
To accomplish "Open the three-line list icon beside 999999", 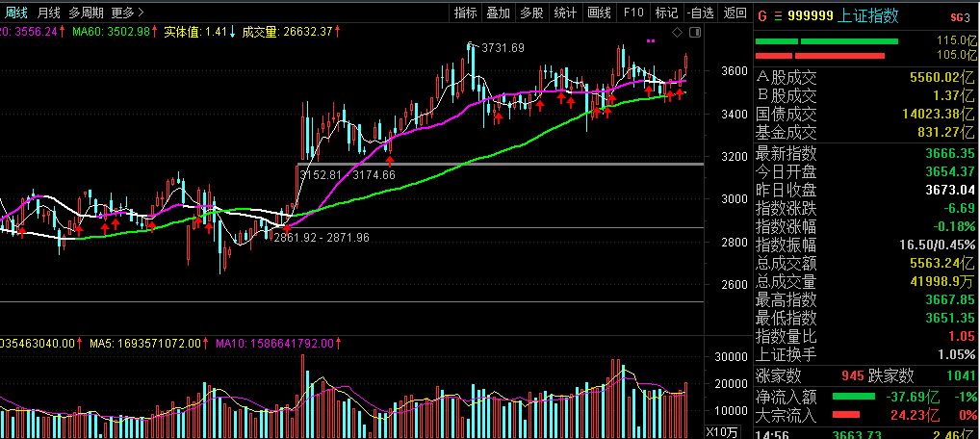I will pyautogui.click(x=778, y=15).
